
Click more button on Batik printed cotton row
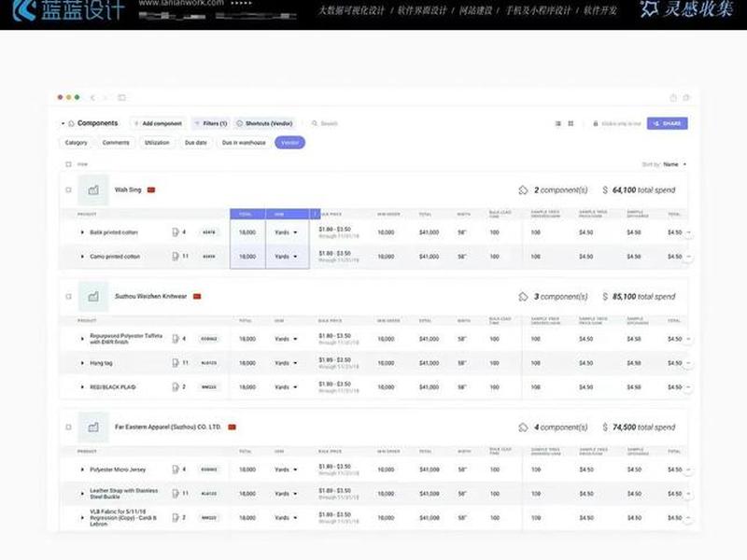688,232
